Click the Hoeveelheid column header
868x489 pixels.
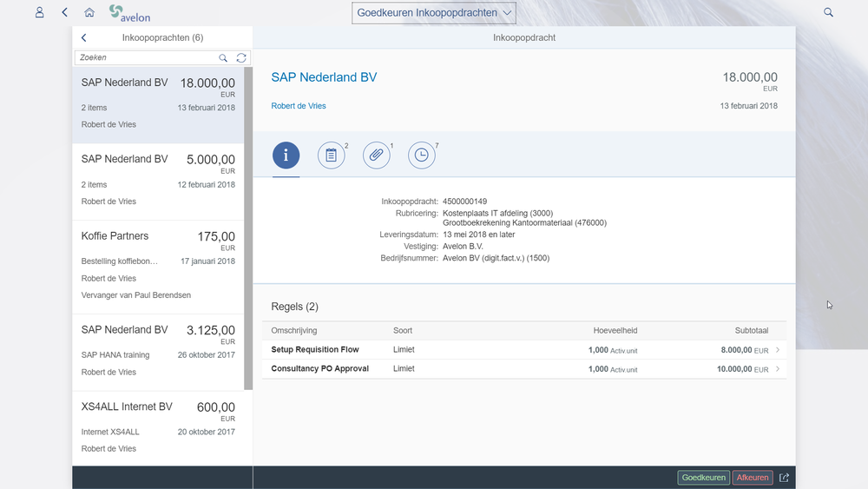coord(615,331)
